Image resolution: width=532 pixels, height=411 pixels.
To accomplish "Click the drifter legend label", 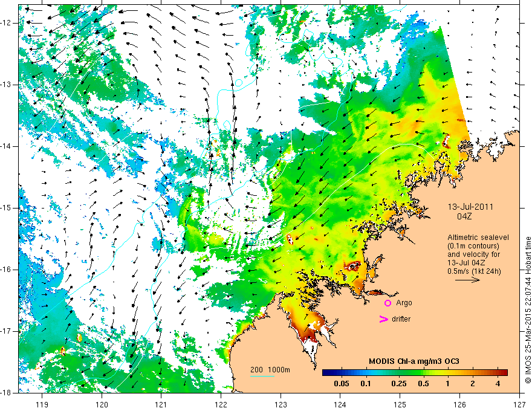I will click(401, 319).
